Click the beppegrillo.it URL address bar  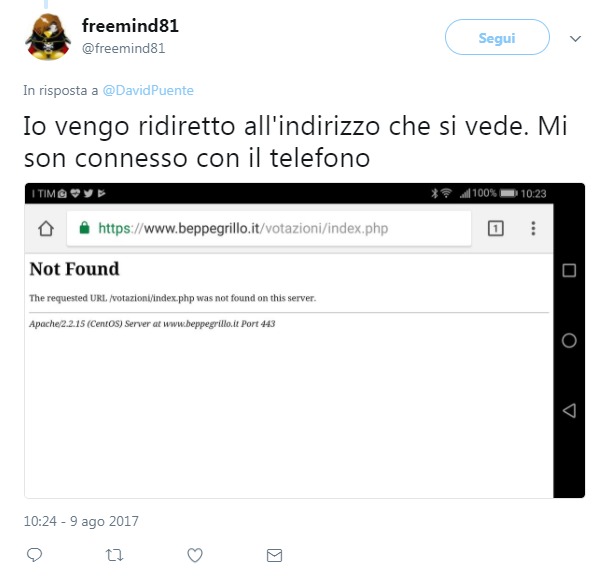[269, 228]
